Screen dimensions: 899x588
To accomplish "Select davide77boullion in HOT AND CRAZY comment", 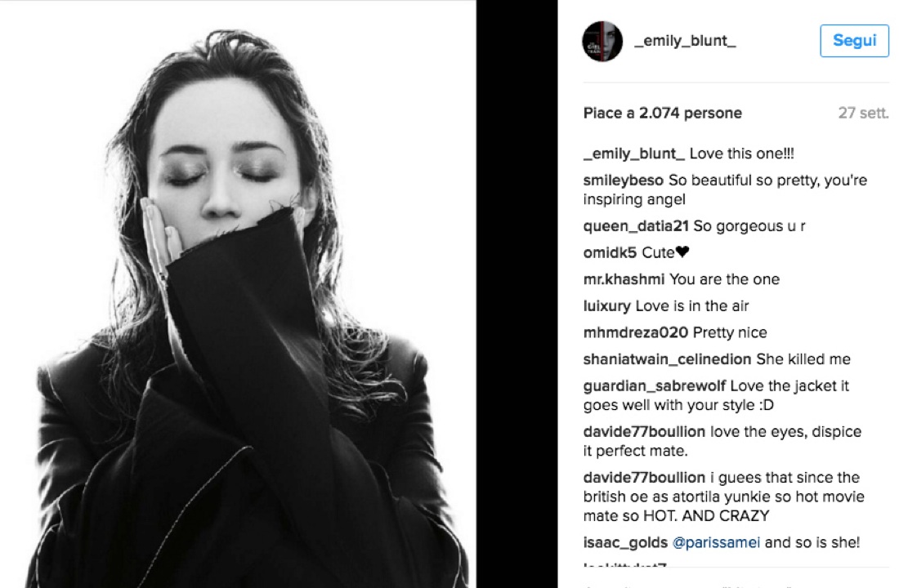I will [645, 478].
